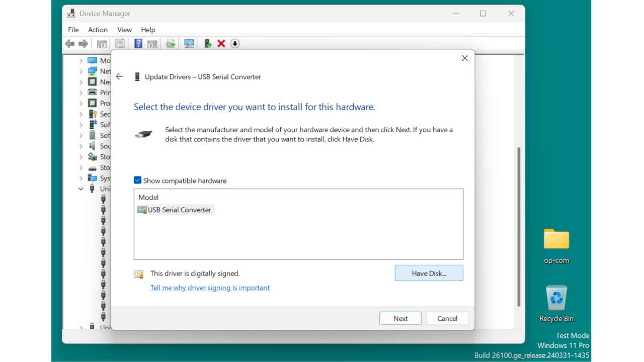Select the Scan for hardware changes icon

[x=189, y=43]
